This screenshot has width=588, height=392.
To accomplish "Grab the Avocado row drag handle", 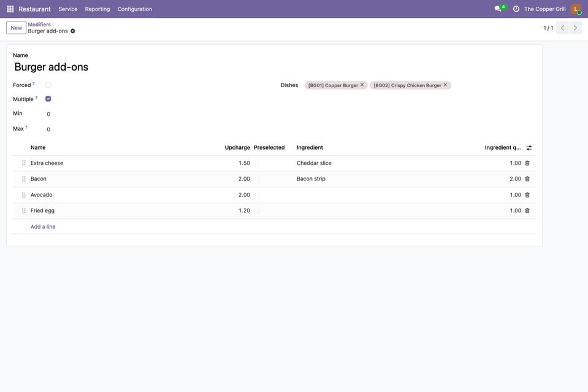I will coord(24,195).
